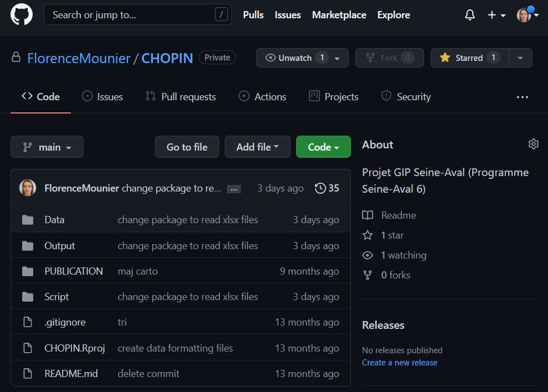
Task: Click the .gitignore file icon
Action: pyautogui.click(x=28, y=322)
